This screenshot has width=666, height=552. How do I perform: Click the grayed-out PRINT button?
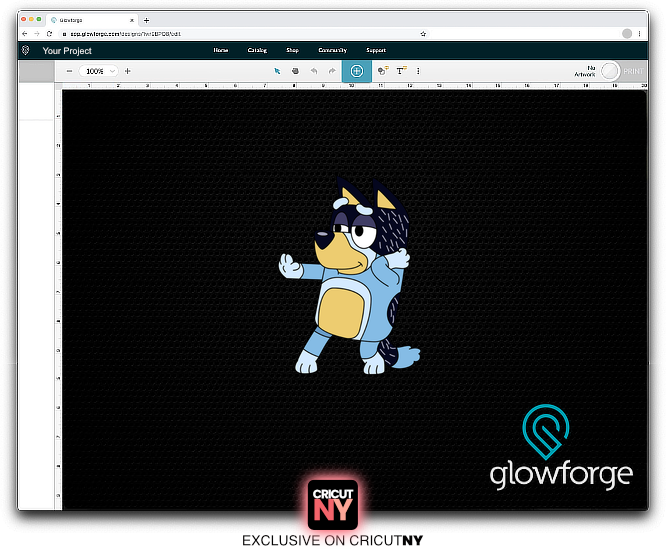tap(633, 71)
